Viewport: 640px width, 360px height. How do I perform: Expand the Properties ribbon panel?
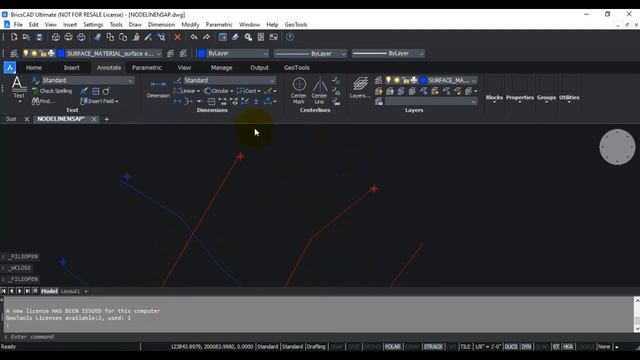point(520,98)
